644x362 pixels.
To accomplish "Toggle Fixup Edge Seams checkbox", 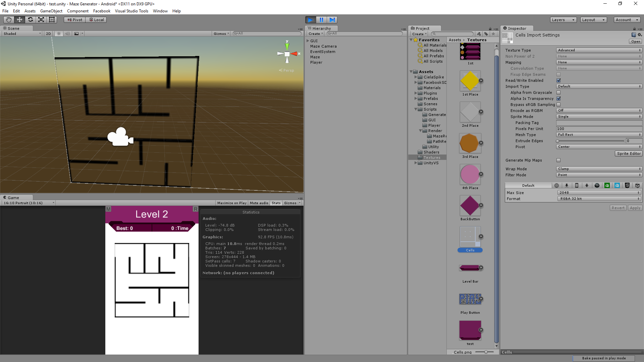I will 558,74.
